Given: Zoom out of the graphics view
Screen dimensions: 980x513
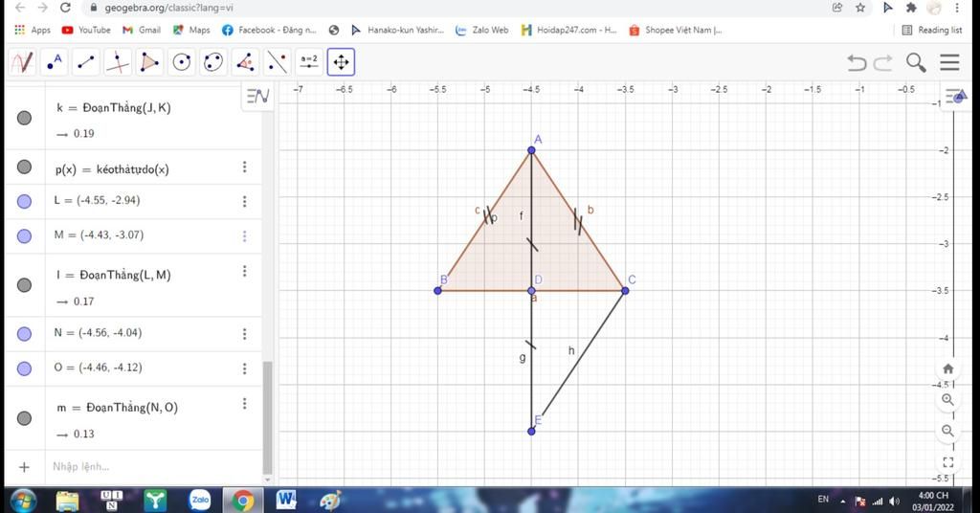Looking at the screenshot, I should pos(948,431).
